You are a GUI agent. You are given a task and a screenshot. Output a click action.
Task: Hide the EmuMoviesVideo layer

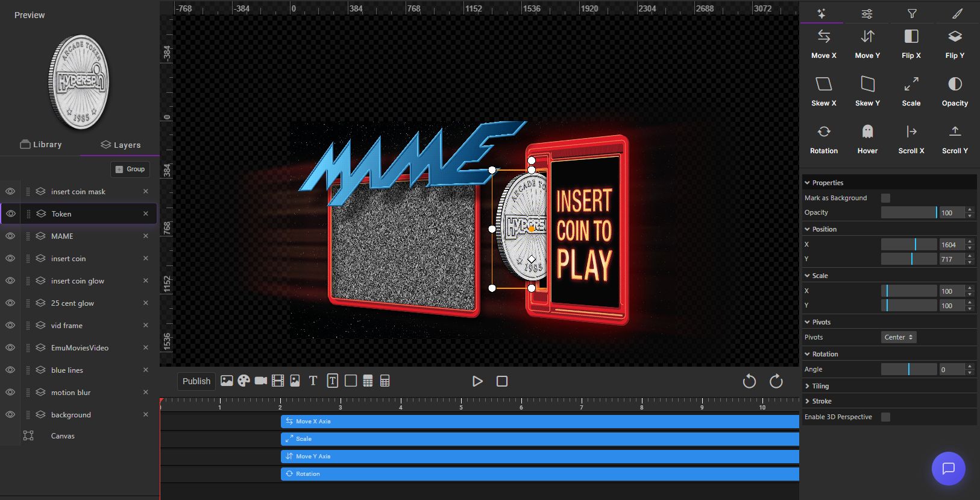(10, 347)
